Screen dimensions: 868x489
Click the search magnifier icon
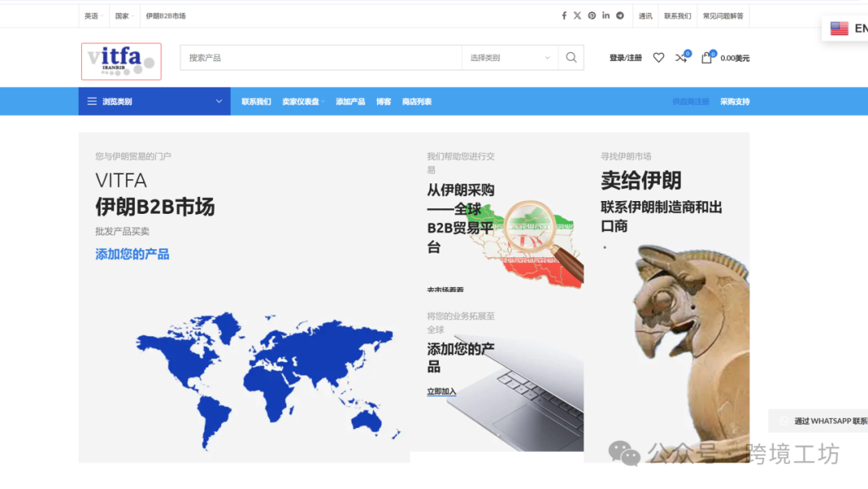click(571, 57)
